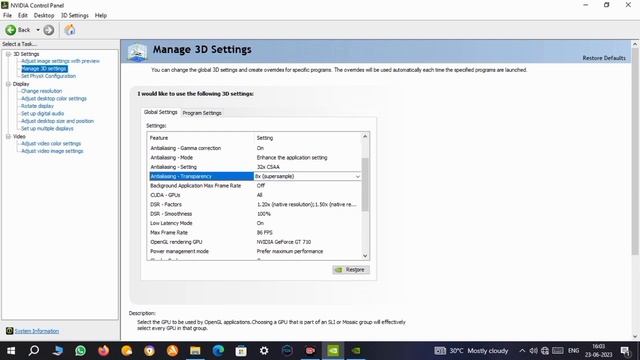Viewport: 640px width, 360px height.
Task: Select Set up multiple displays
Action: pyautogui.click(x=47, y=129)
